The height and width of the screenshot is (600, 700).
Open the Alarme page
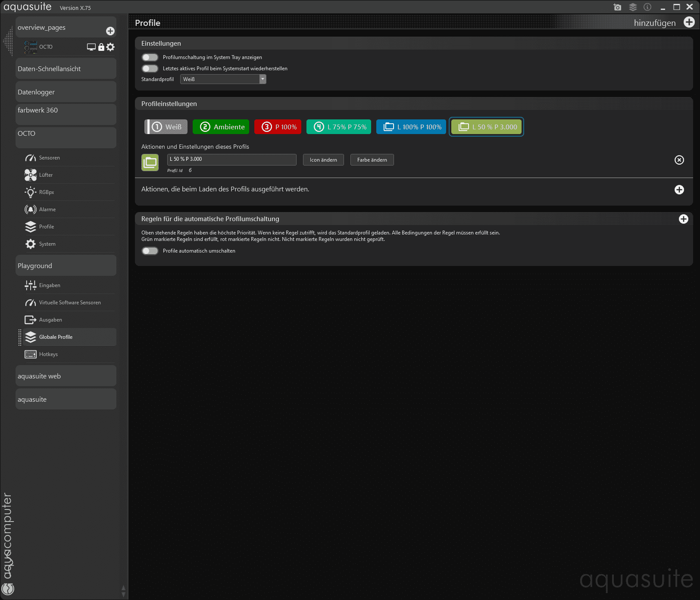click(69, 209)
